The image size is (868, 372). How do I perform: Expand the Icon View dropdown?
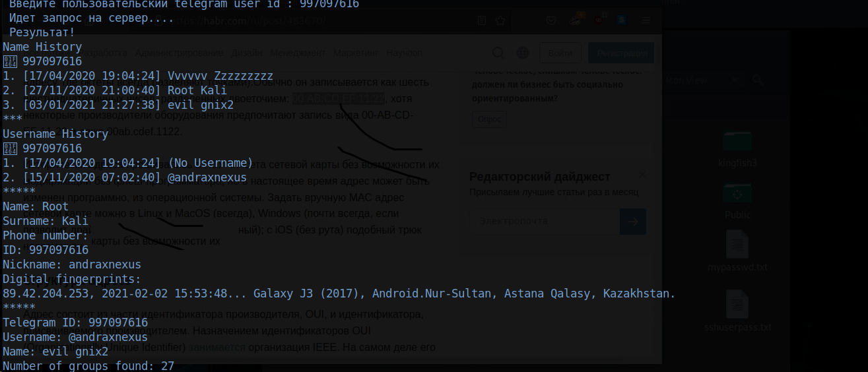[704, 80]
